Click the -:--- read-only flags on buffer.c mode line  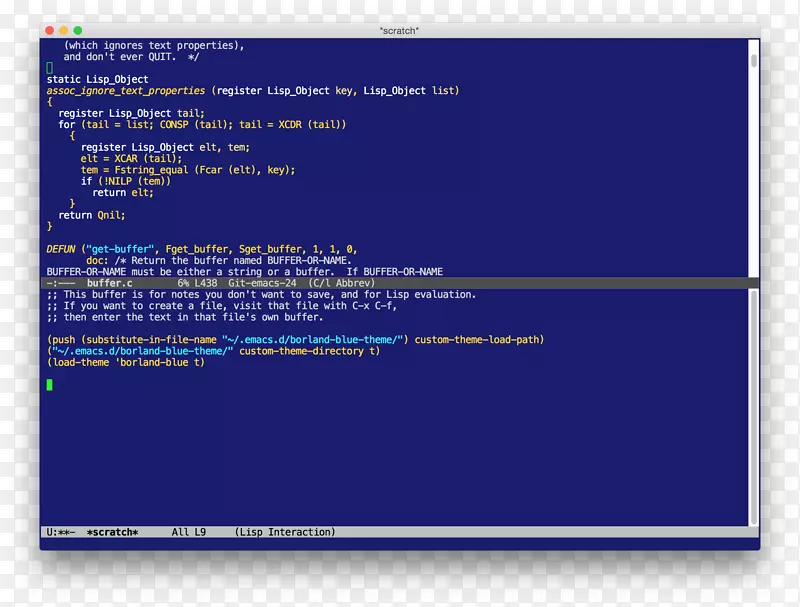tap(59, 283)
